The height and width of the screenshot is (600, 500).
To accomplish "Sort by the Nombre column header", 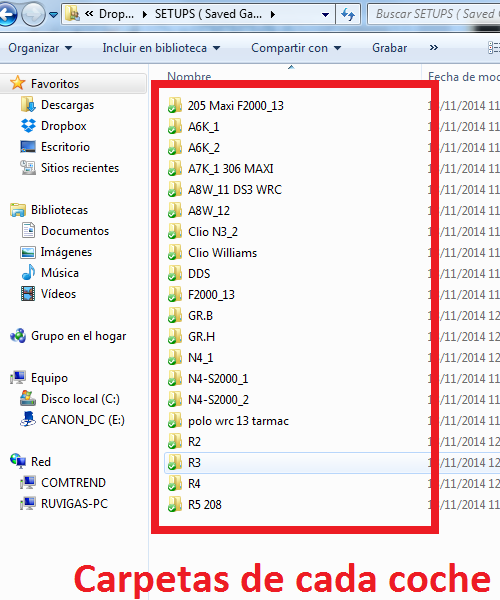I will tap(189, 76).
